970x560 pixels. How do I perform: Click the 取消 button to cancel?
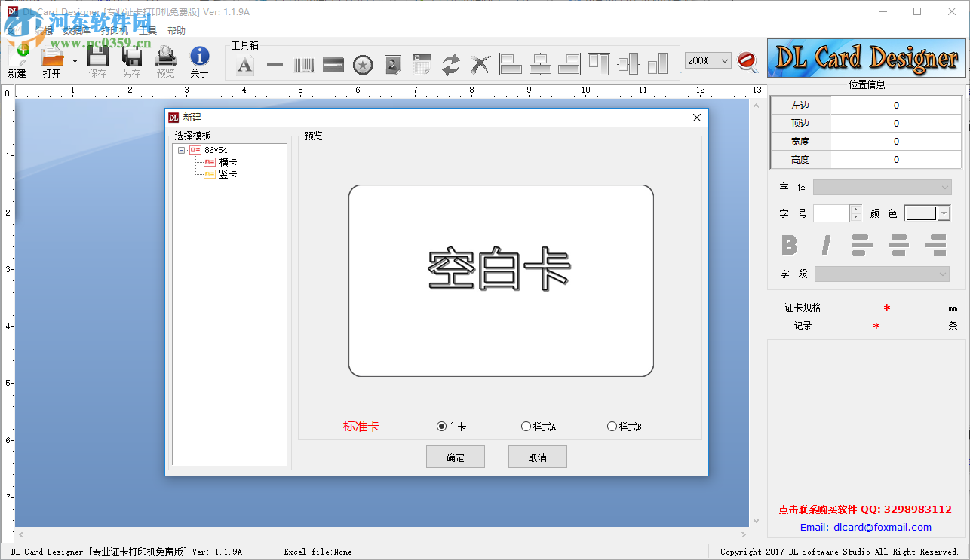point(537,456)
